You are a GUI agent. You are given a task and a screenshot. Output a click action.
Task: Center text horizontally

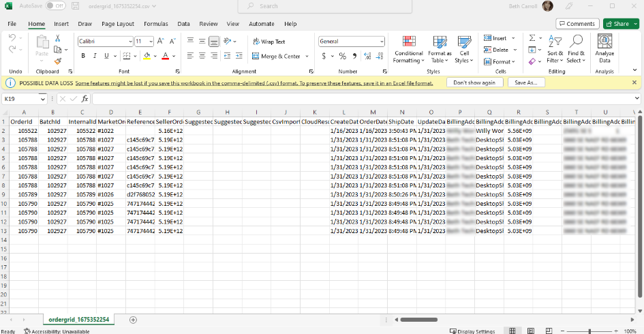(x=202, y=56)
